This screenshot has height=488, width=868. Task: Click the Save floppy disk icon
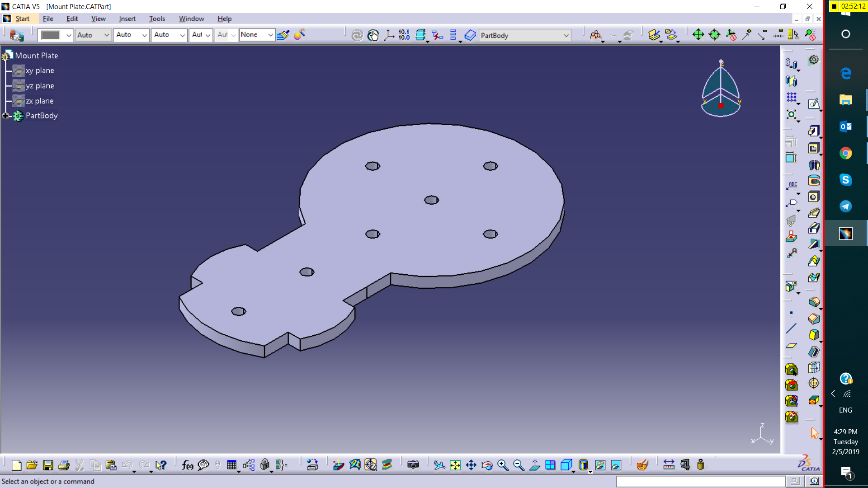pyautogui.click(x=48, y=465)
